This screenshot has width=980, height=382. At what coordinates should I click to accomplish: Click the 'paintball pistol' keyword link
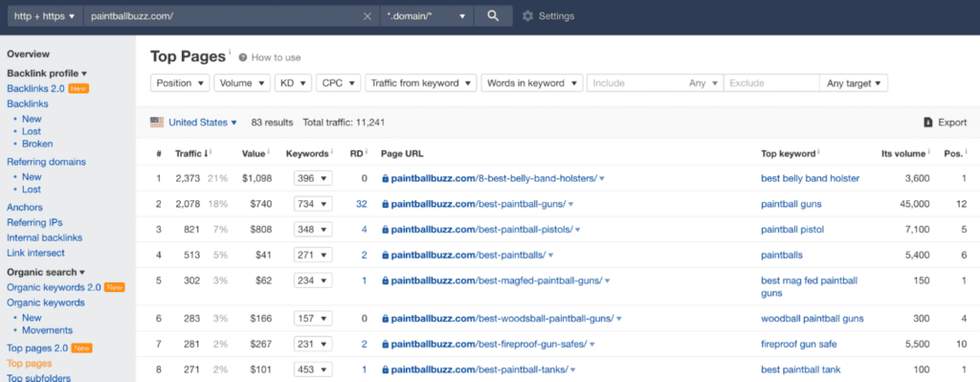(x=792, y=230)
